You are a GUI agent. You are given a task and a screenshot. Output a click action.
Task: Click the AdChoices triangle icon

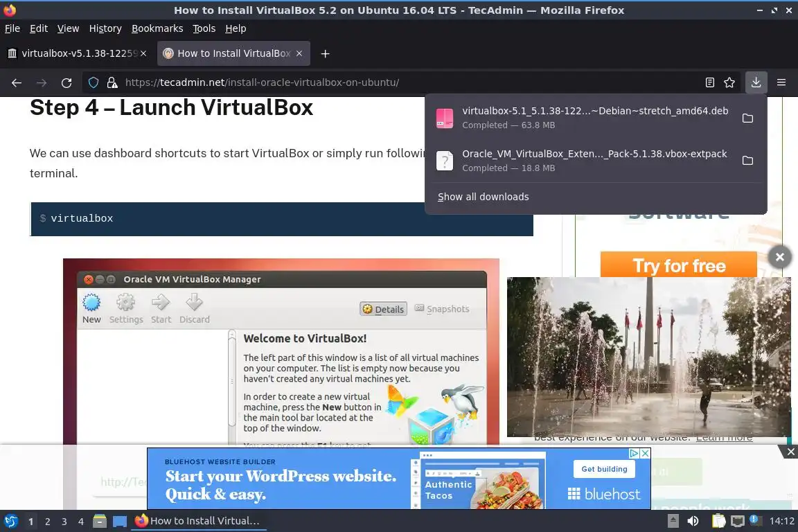tap(634, 453)
